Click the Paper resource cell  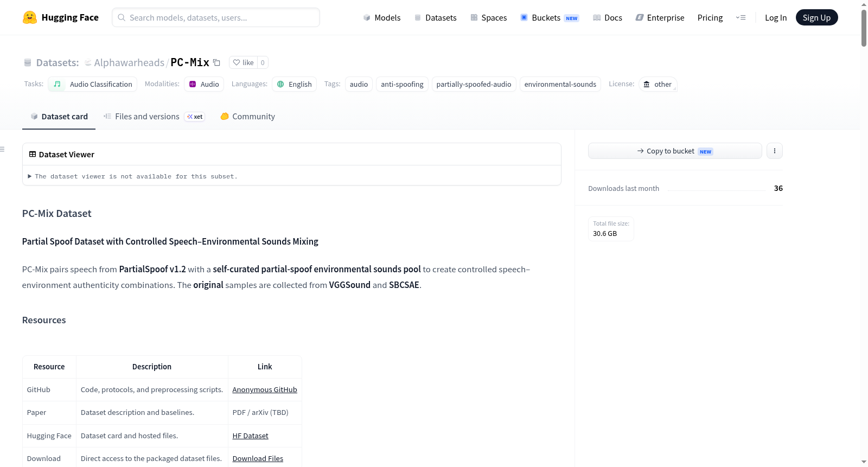[49, 412]
